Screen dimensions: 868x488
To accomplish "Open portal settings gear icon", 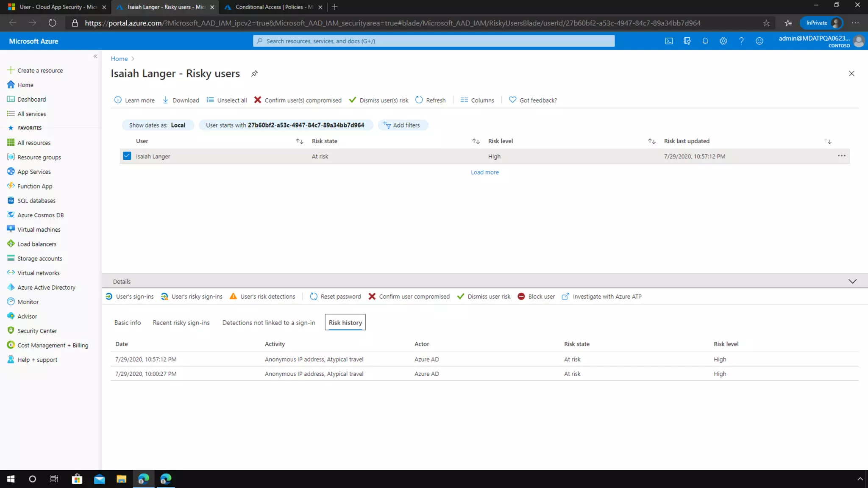I will [723, 41].
